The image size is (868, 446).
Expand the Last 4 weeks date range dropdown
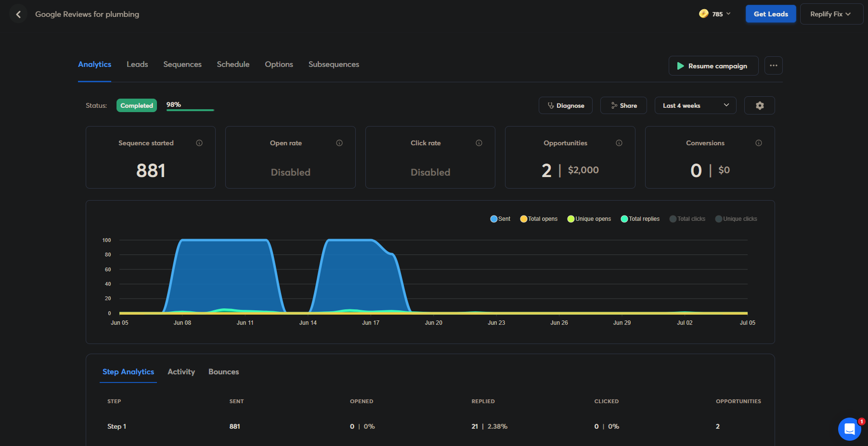(x=695, y=105)
